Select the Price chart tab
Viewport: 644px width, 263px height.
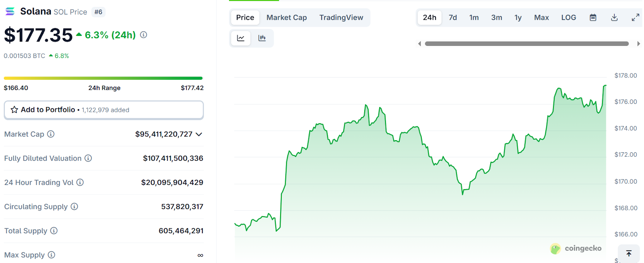coord(245,18)
